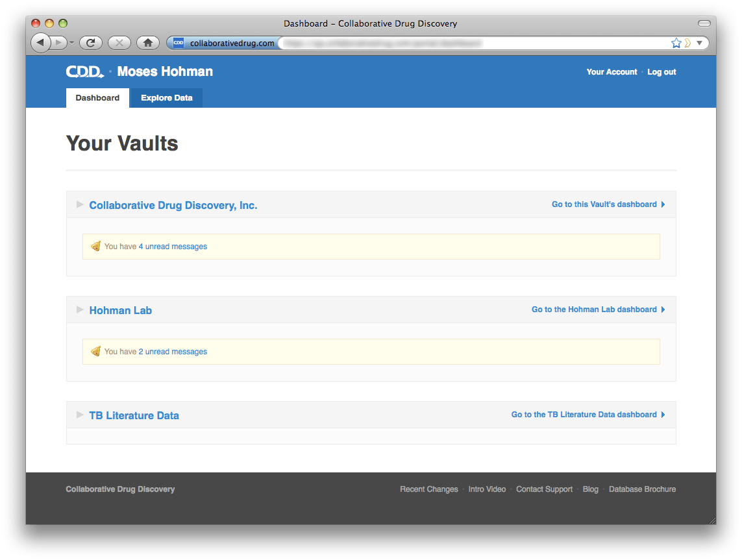The width and height of the screenshot is (742, 560).
Task: Click the 'Moses Hohman' user name in header
Action: [x=165, y=71]
